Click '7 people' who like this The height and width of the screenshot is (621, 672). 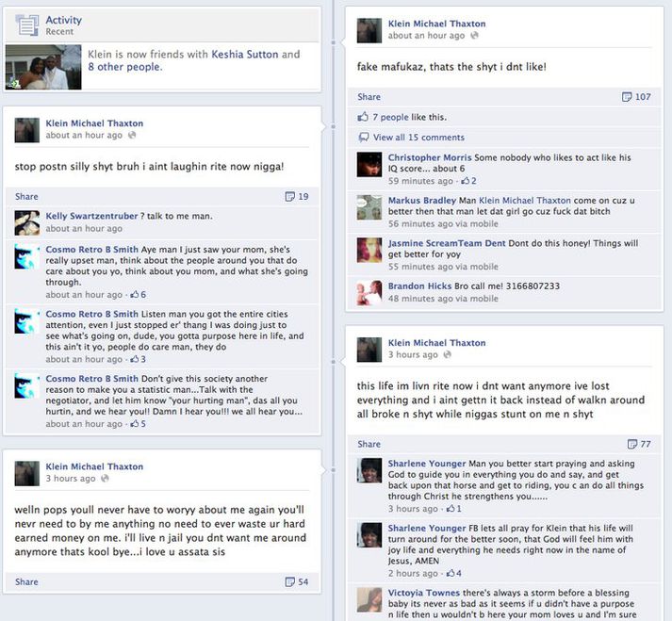tap(390, 117)
